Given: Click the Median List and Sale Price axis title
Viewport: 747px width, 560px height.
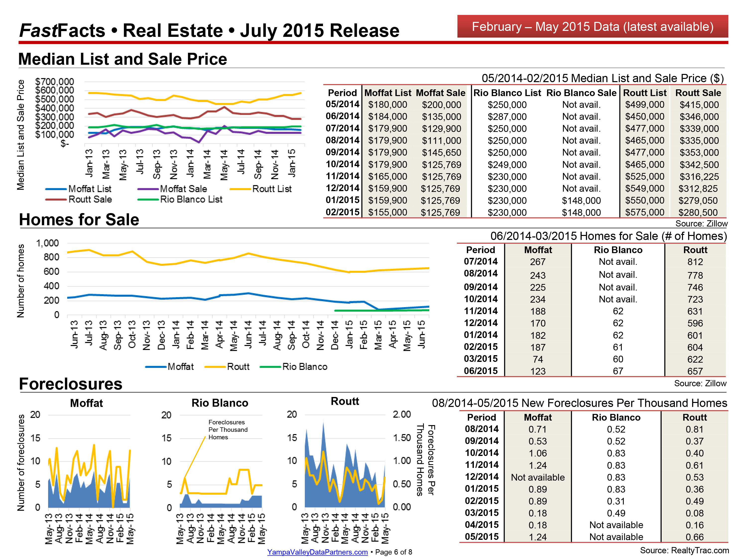Looking at the screenshot, I should click(x=21, y=135).
